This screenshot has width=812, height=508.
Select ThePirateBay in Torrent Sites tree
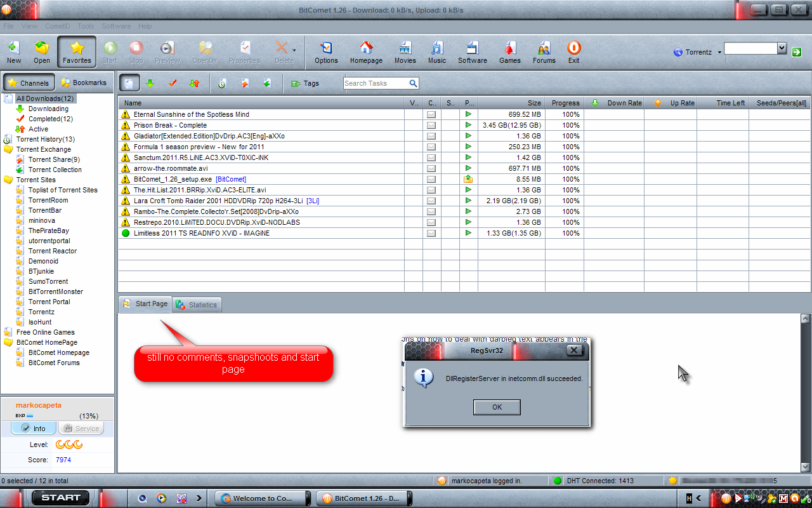[48, 231]
